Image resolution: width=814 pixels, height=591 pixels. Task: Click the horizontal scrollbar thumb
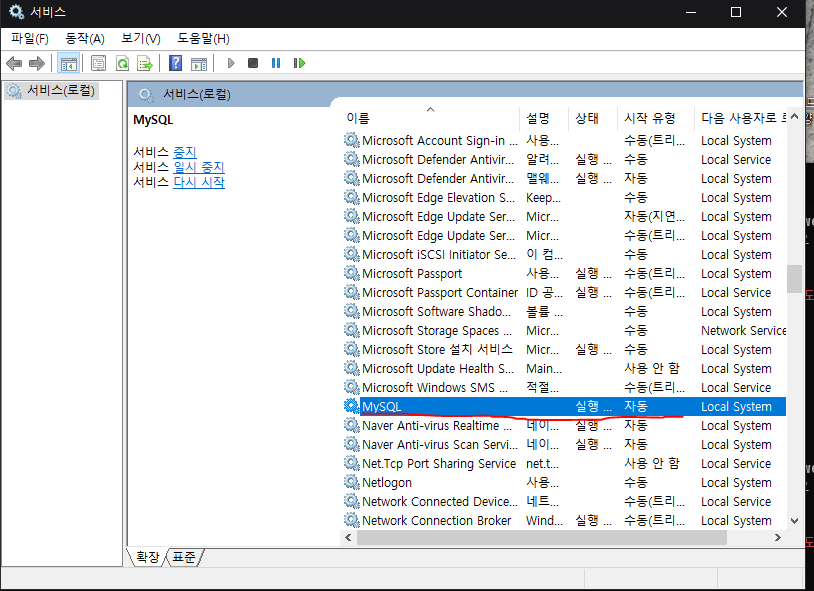542,538
